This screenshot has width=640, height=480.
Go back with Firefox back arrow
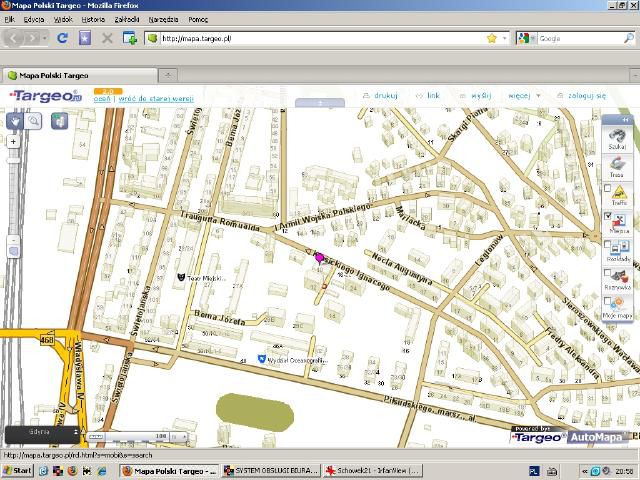click(13, 38)
